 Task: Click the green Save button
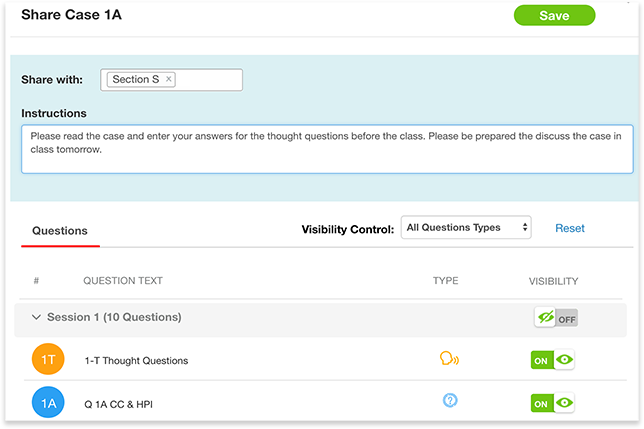click(554, 16)
